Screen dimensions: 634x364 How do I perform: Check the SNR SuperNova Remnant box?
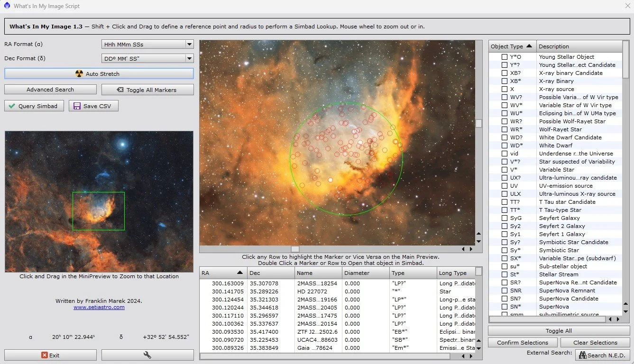pos(505,290)
